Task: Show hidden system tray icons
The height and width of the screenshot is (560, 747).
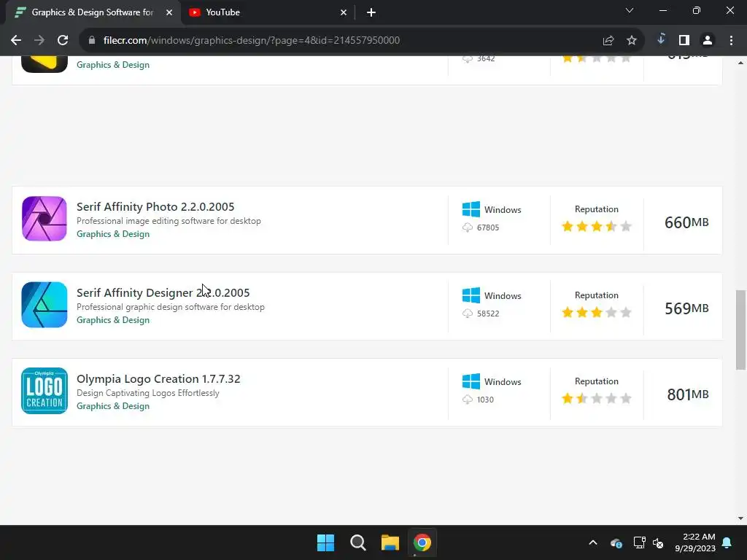Action: point(592,542)
